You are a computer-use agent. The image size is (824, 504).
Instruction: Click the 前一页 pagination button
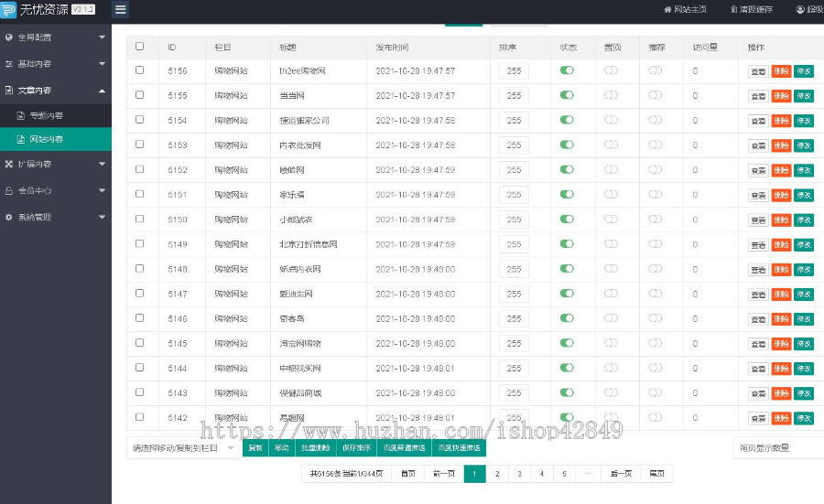(x=444, y=474)
